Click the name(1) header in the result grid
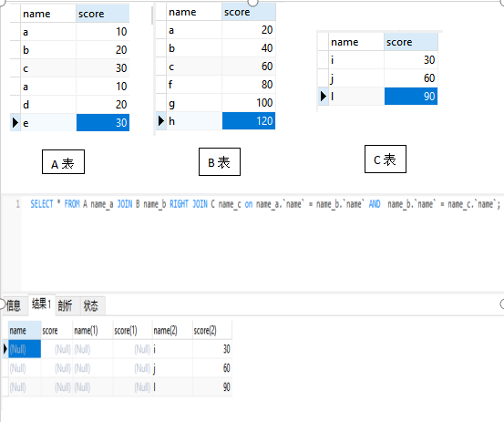The width and height of the screenshot is (504, 422). [x=93, y=331]
